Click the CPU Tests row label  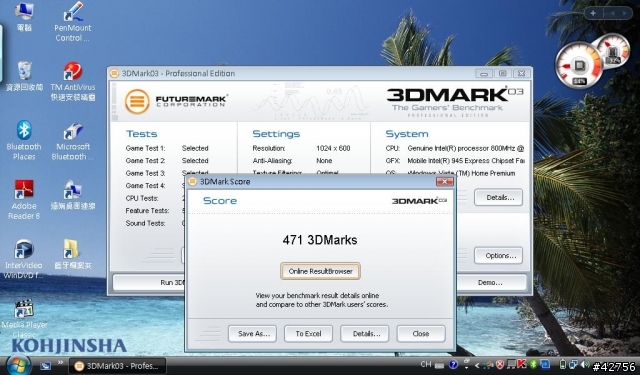(142, 198)
